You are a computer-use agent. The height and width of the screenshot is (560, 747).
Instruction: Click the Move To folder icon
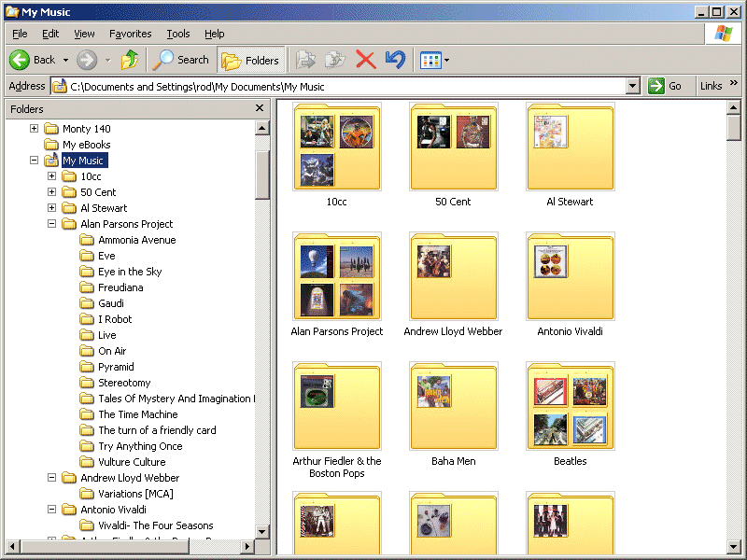(x=306, y=60)
